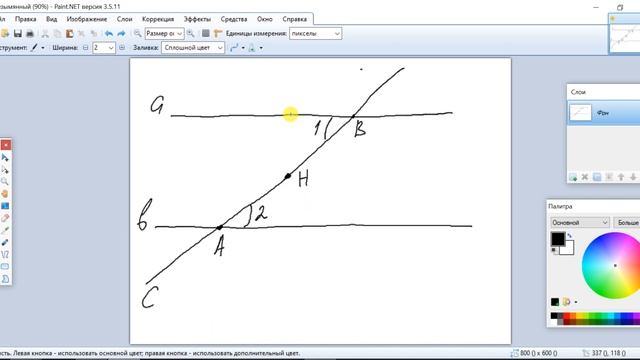Click the secondary white color swatch
The width and height of the screenshot is (640, 360).
[x=568, y=248]
